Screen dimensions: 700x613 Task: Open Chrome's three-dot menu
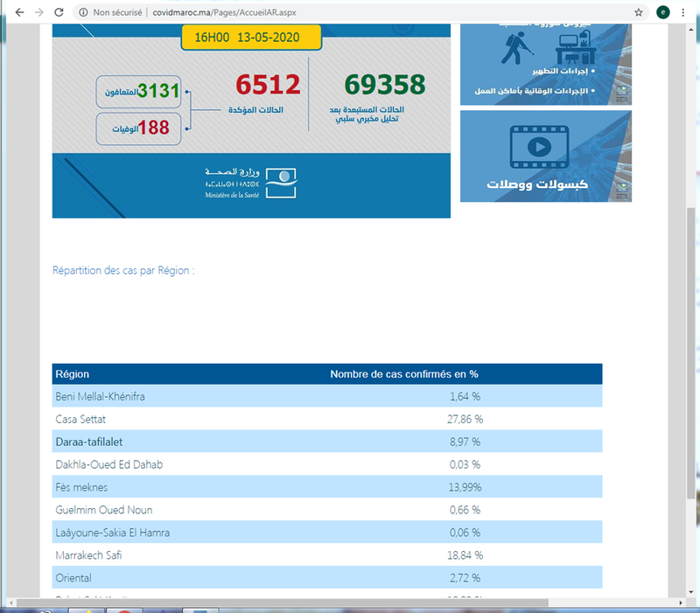tap(682, 12)
